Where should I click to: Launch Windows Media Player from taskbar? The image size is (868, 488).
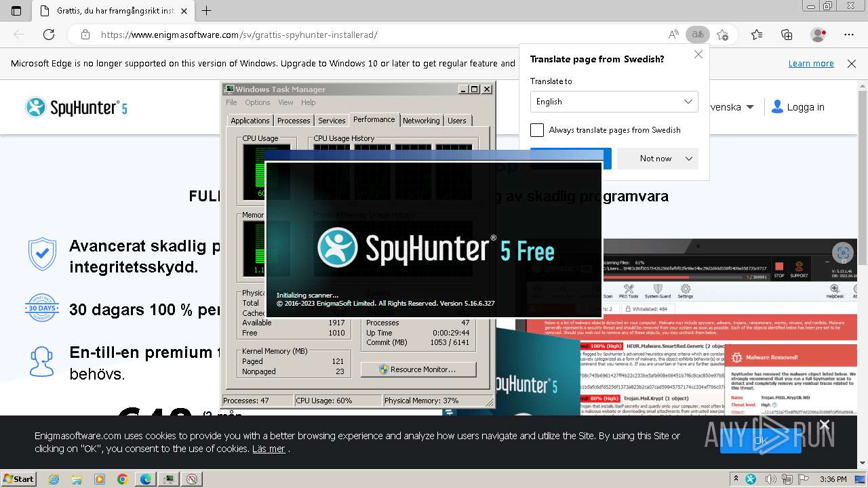[x=100, y=479]
